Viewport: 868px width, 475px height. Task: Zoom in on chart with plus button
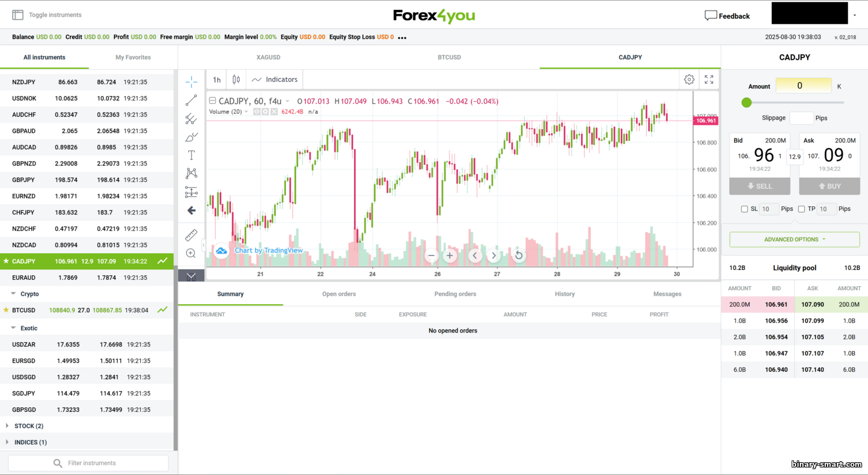(450, 255)
